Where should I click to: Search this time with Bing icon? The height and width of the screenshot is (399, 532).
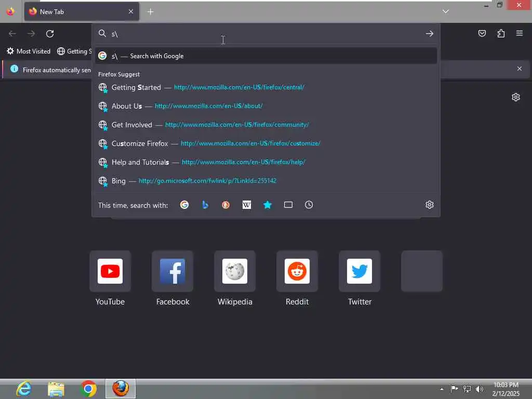(x=205, y=205)
